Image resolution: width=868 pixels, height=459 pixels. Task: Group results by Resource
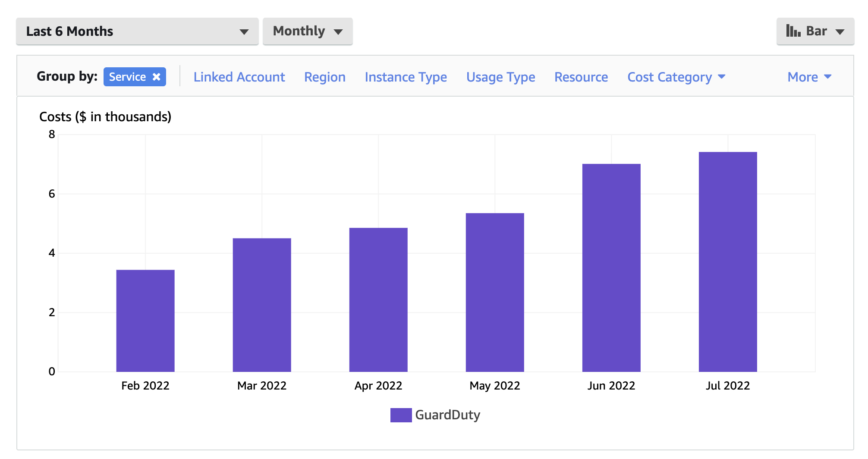point(581,77)
